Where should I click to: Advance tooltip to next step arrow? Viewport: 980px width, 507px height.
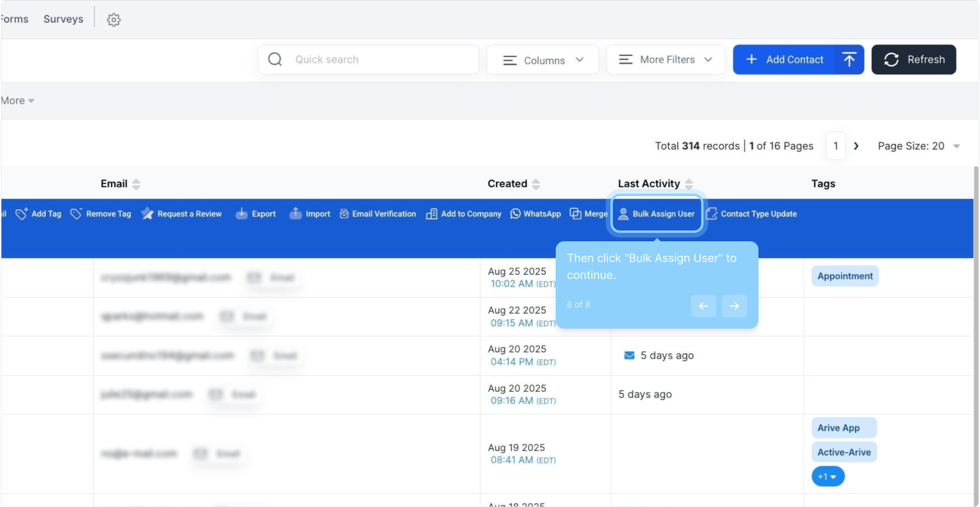[x=734, y=306]
